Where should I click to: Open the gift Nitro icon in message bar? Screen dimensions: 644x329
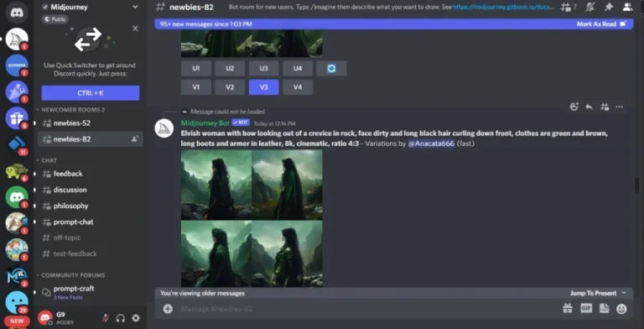(568, 309)
